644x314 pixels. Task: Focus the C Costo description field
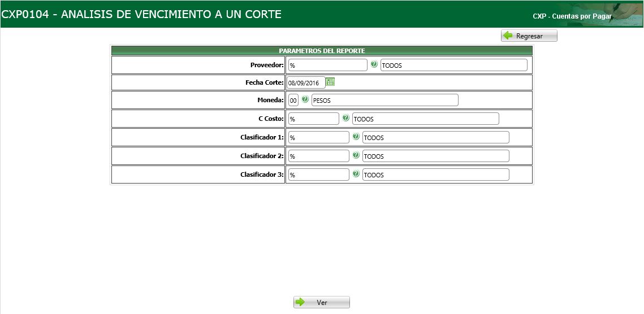click(x=426, y=119)
